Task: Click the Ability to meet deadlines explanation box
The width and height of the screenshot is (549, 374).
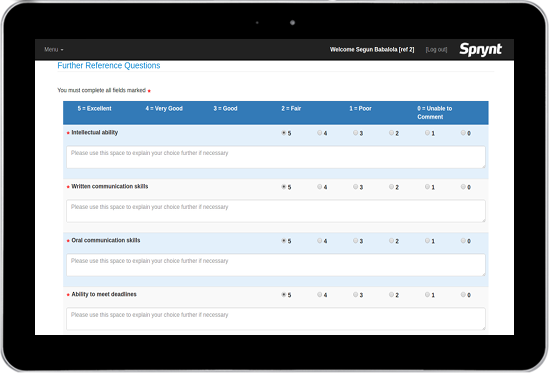Action: 276,319
